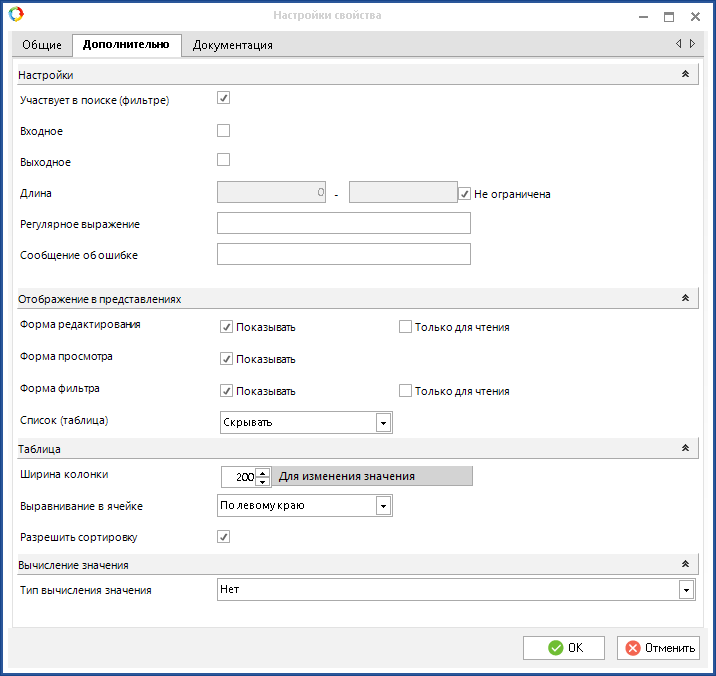Open Выравнивание в ячейке dropdown
This screenshot has height=676, width=716.
pyautogui.click(x=383, y=506)
